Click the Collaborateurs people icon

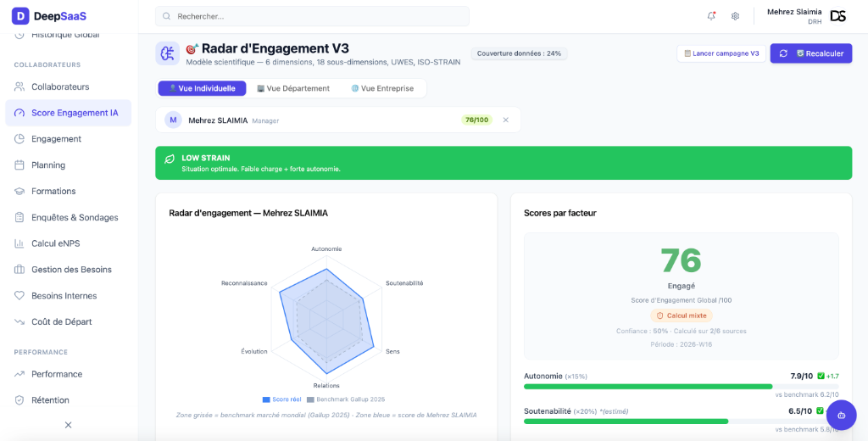pyautogui.click(x=19, y=87)
